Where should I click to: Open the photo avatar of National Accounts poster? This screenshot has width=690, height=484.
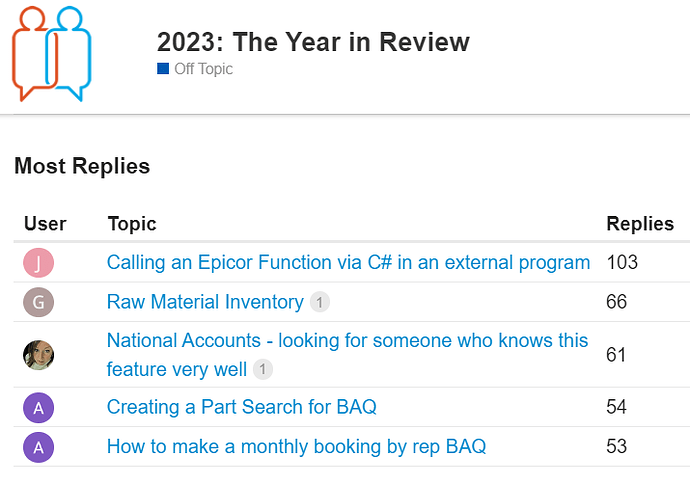(x=39, y=355)
